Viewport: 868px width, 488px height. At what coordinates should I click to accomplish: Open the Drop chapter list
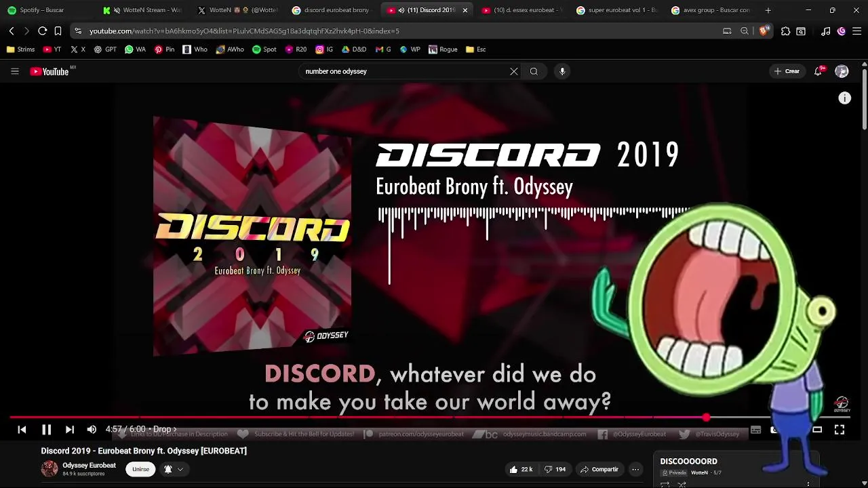pos(165,429)
